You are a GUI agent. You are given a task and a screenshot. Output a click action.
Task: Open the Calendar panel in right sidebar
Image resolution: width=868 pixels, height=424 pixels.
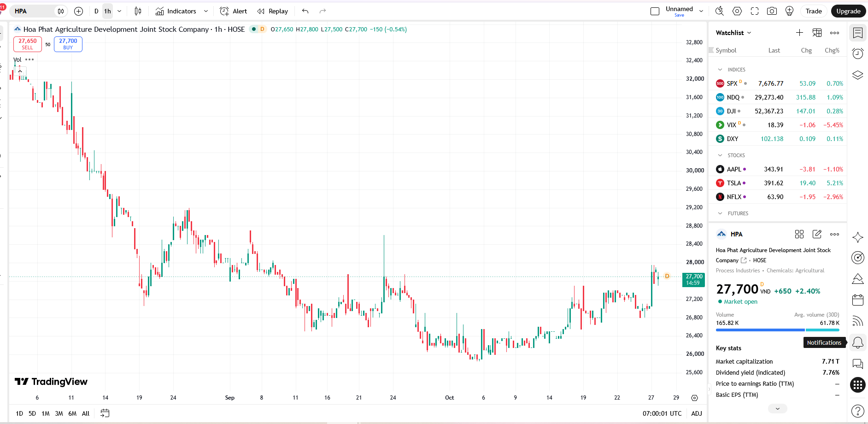click(858, 300)
